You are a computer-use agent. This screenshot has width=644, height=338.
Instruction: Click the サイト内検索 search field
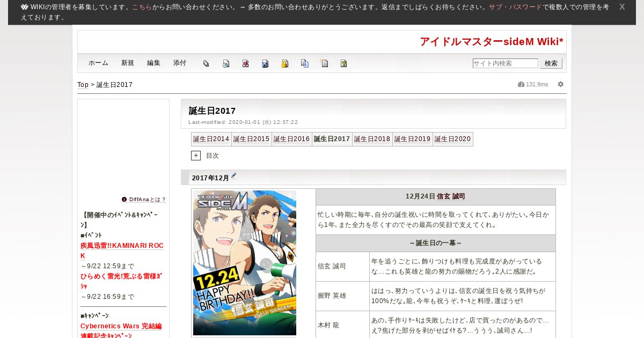pos(505,63)
